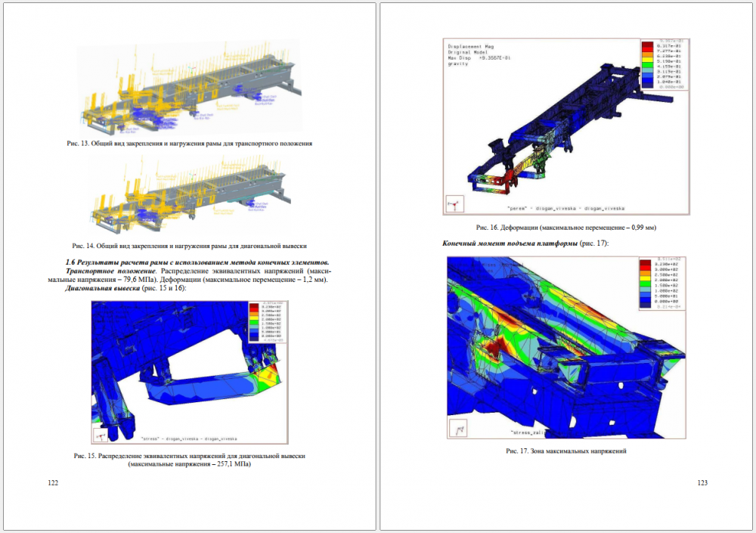Click the Рис. 16 deformation caption
Image resolution: width=756 pixels, height=533 pixels.
coord(565,228)
